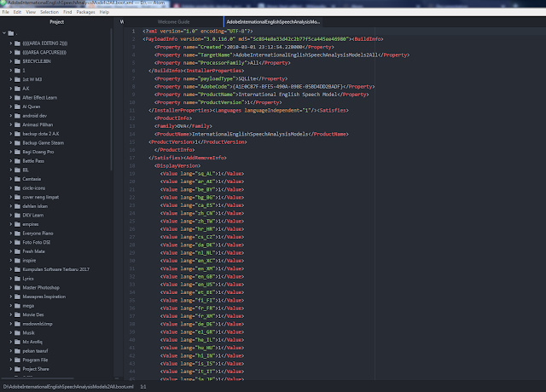This screenshot has width=546, height=392.
Task: Click the Movie Des folder icon
Action: (17, 314)
